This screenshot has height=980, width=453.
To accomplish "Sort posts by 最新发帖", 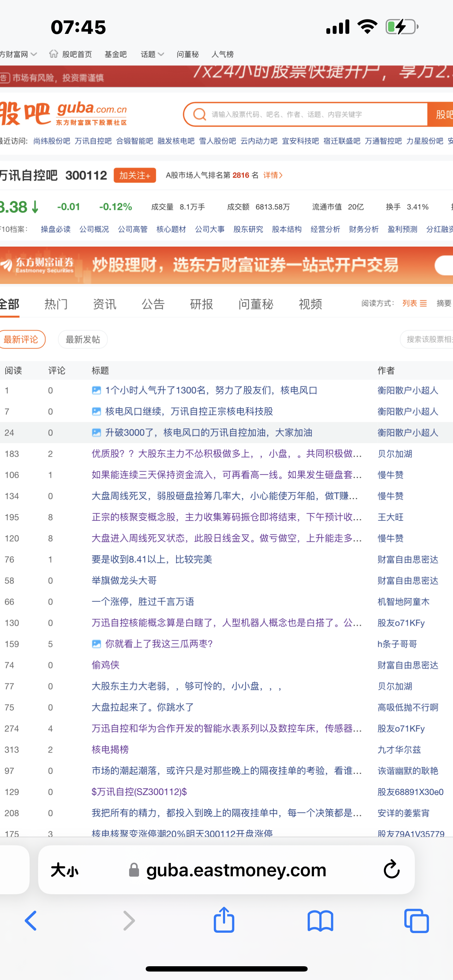I will point(83,339).
